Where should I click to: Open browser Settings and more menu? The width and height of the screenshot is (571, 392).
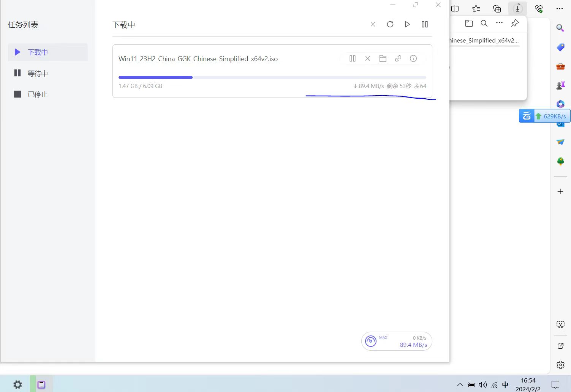tap(560, 8)
